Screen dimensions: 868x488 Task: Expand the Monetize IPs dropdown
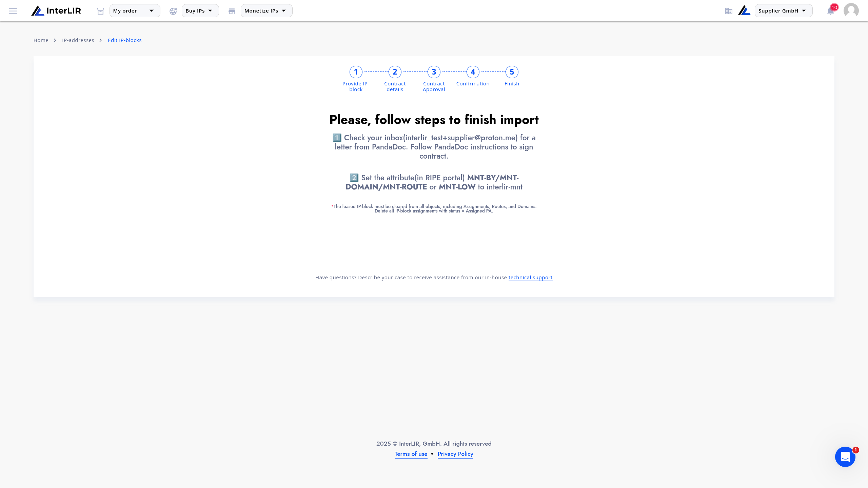[267, 11]
